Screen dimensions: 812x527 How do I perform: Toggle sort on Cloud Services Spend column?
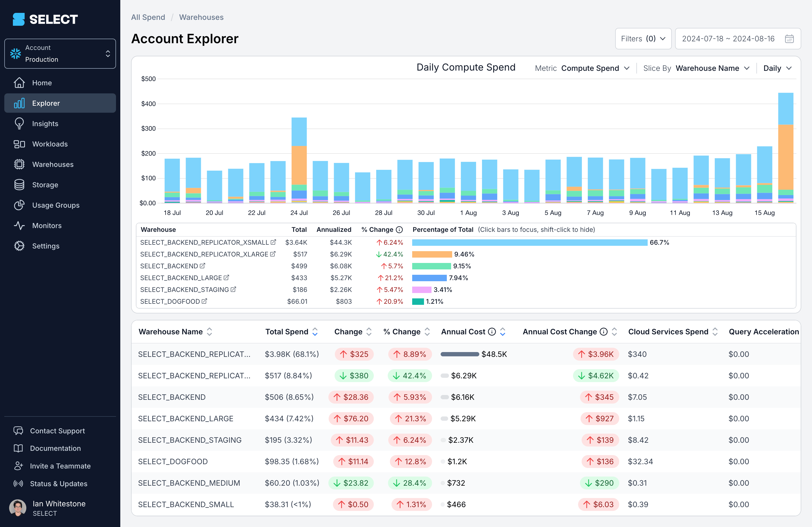715,332
